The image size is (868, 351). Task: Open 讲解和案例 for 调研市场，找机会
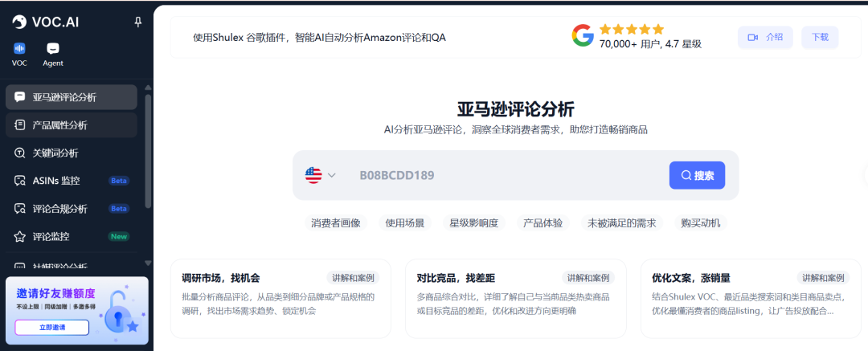tap(353, 278)
